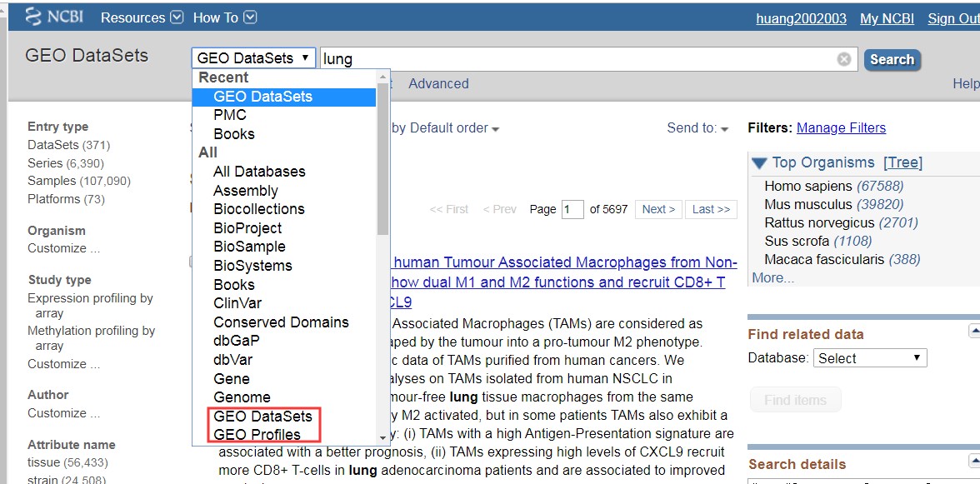This screenshot has height=484, width=980.
Task: Select Genome database
Action: 242,397
